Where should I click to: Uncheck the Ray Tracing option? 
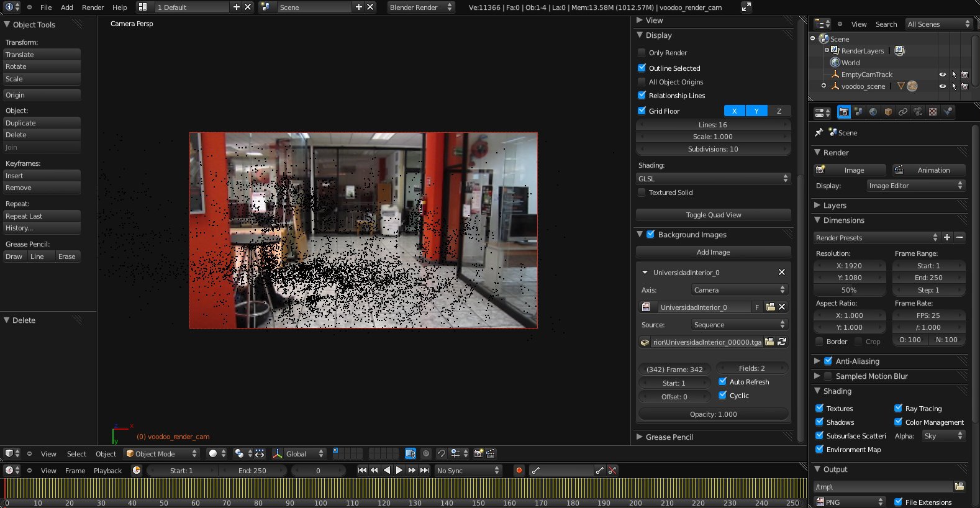(898, 409)
